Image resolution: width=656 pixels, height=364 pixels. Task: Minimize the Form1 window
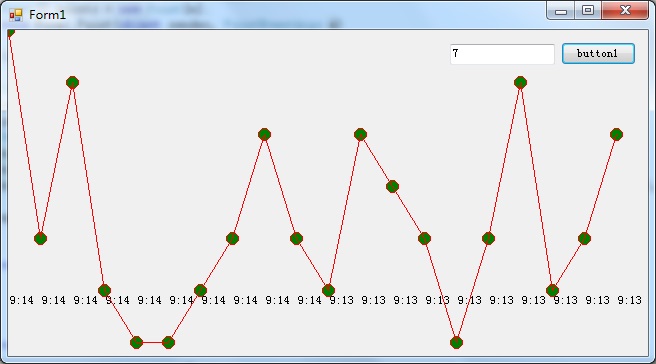561,10
